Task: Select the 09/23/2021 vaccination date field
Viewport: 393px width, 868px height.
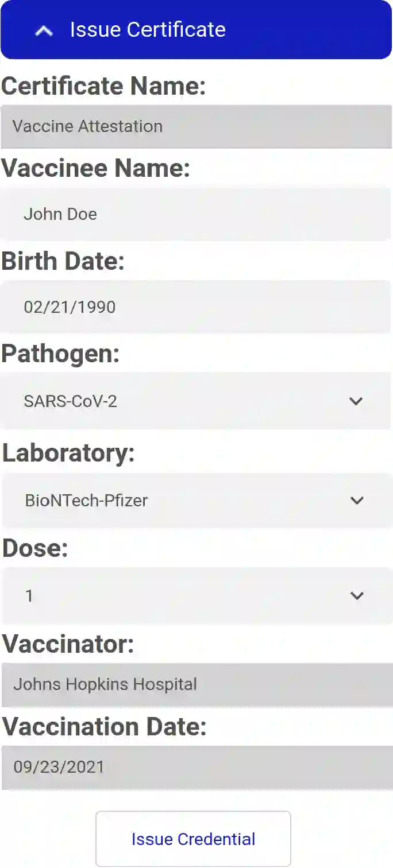Action: tap(196, 768)
